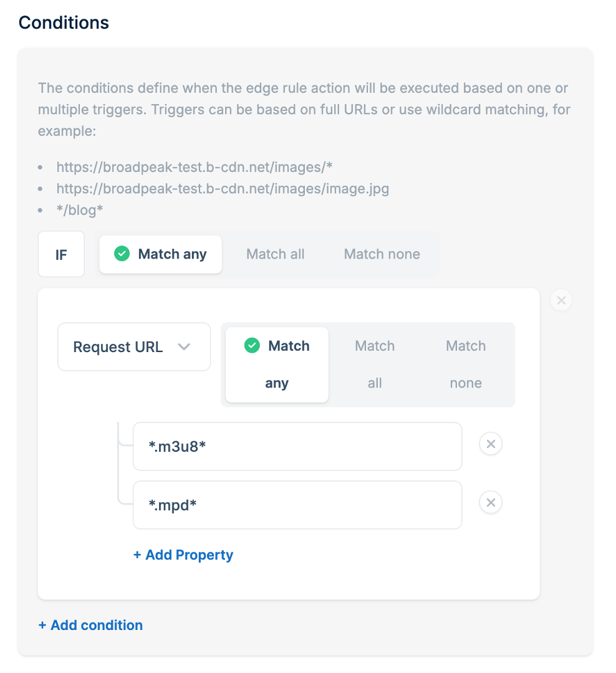This screenshot has height=673, width=616.
Task: Open the Request URL dropdown
Action: (x=134, y=347)
